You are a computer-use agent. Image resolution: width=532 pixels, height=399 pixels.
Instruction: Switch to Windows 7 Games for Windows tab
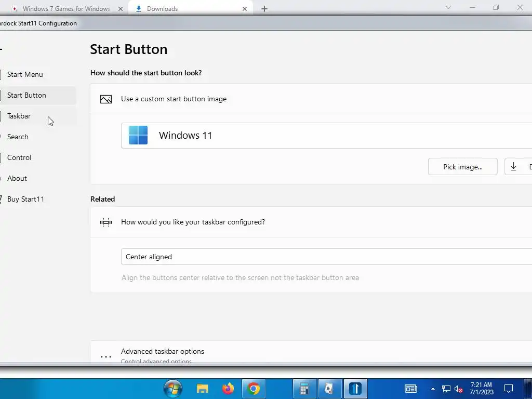pos(66,9)
